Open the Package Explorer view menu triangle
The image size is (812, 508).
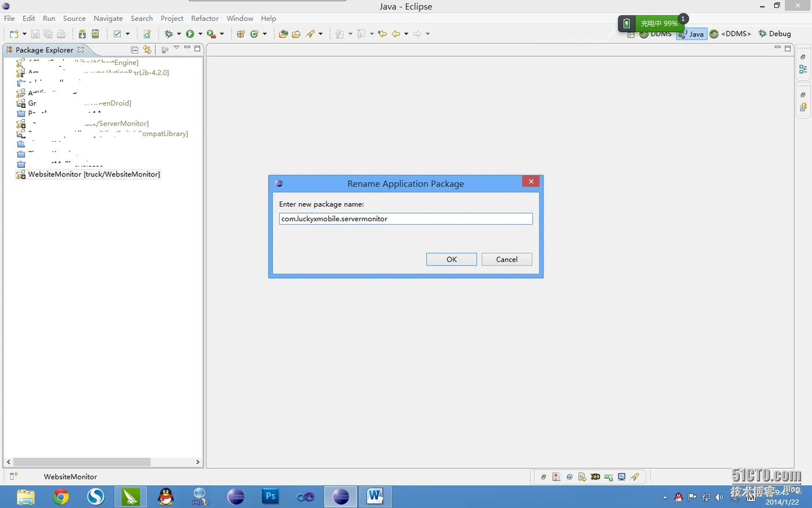pyautogui.click(x=176, y=48)
